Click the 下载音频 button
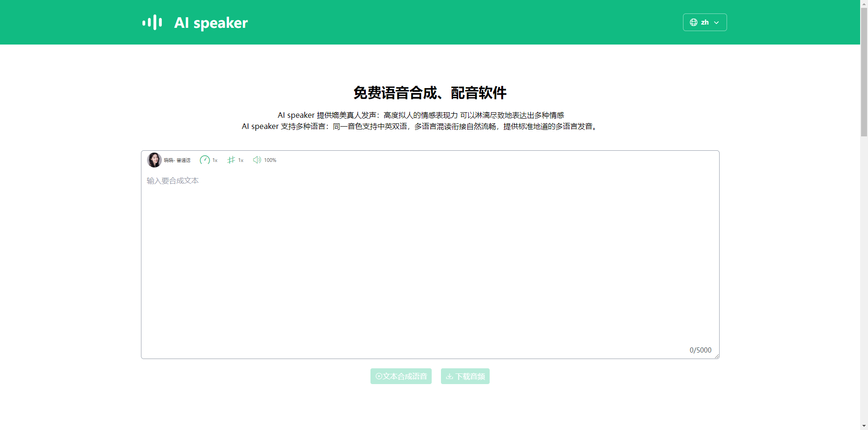Viewport: 868px width, 430px height. [x=465, y=376]
